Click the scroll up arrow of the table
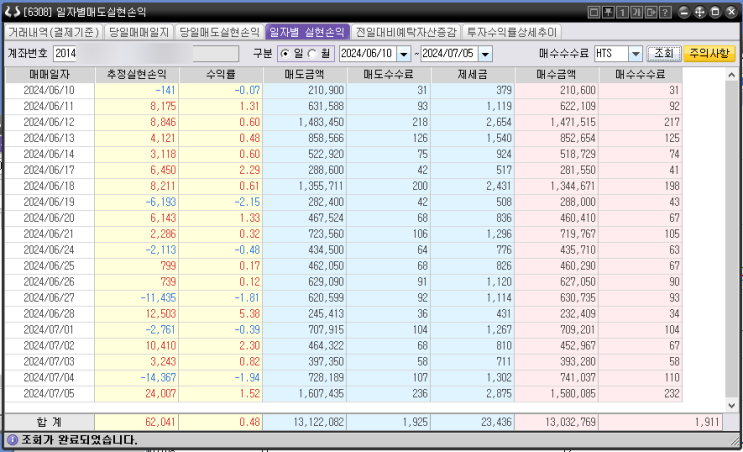 732,75
